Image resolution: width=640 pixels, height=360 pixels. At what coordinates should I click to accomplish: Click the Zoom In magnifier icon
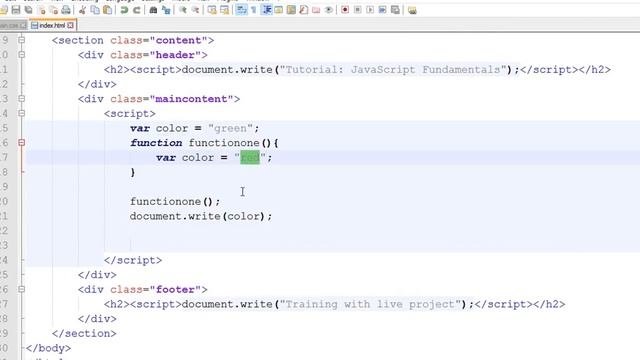click(183, 10)
